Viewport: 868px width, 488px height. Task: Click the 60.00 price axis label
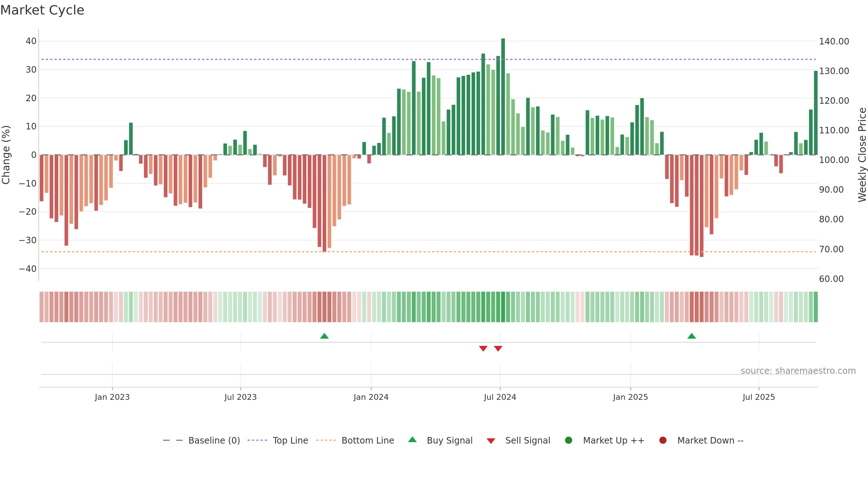831,279
